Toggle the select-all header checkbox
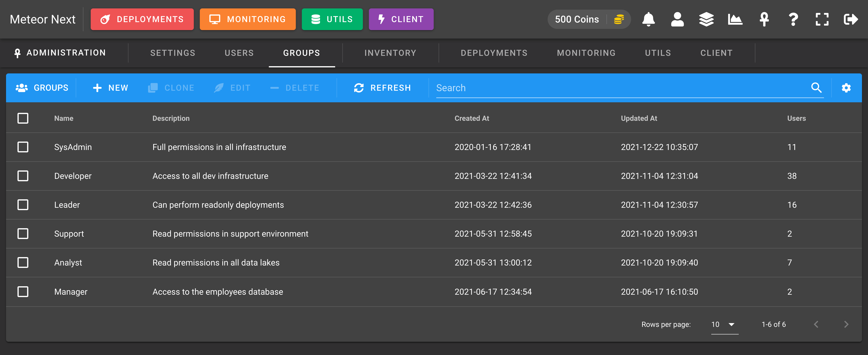 tap(23, 118)
